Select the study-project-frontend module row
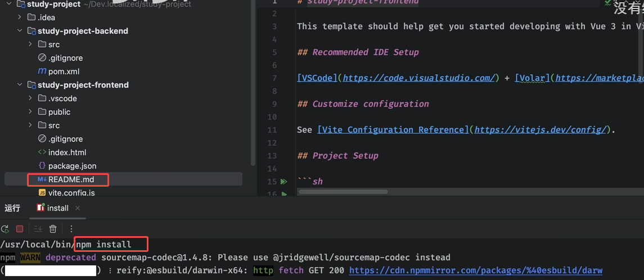The image size is (644, 280). point(83,85)
